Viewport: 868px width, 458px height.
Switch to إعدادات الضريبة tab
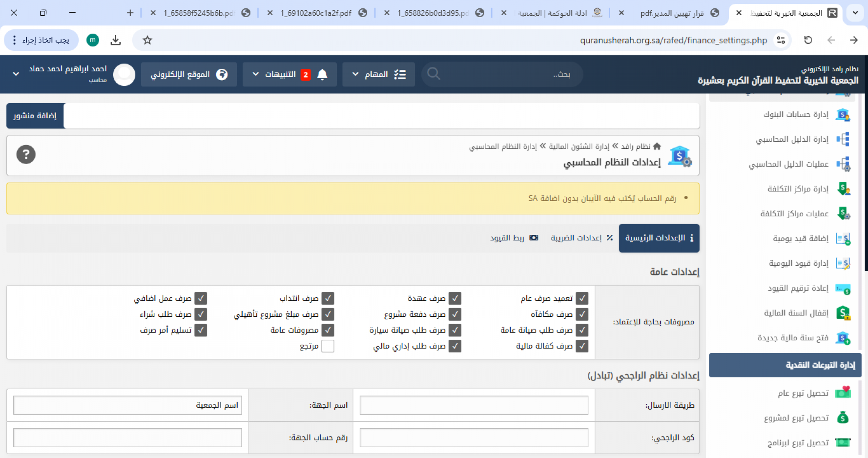[x=581, y=238]
